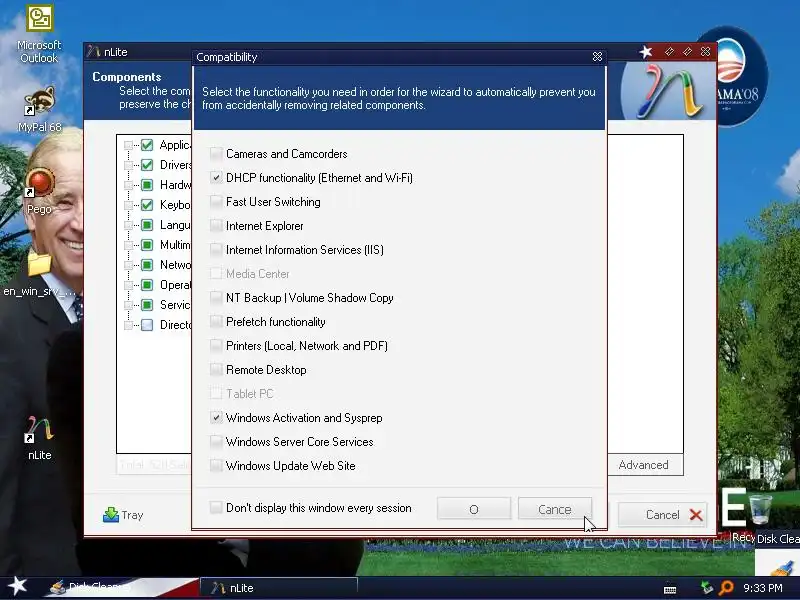800x600 pixels.
Task: Expand the Network tree node
Action: (129, 265)
